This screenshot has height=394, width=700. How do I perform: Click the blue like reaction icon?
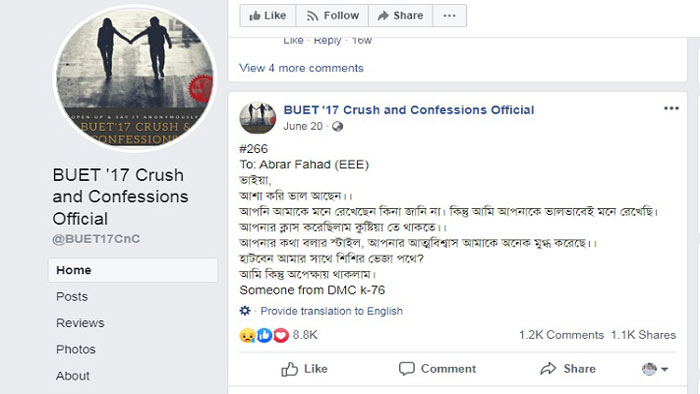264,335
